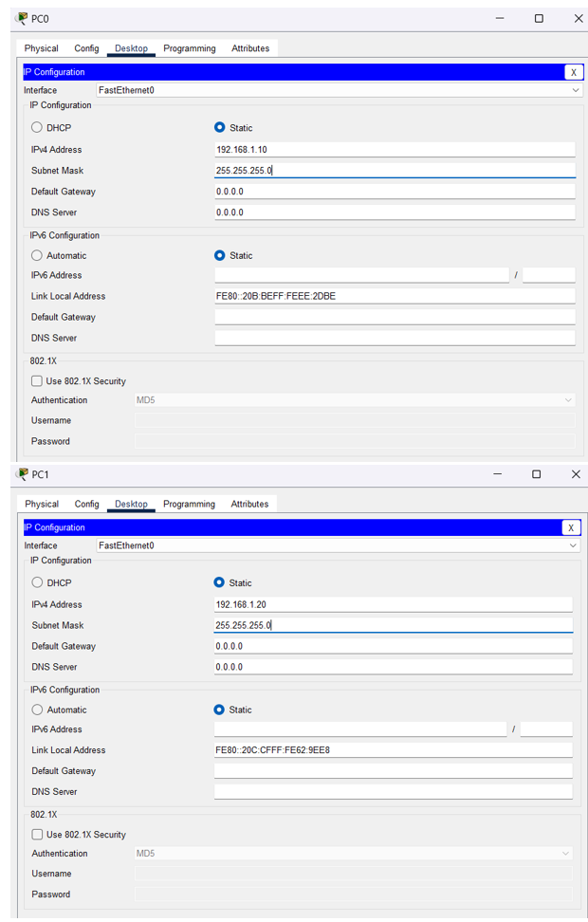Viewport: 588px width, 922px height.
Task: Click IPv4 DNS Server field in PC0
Action: (x=395, y=212)
